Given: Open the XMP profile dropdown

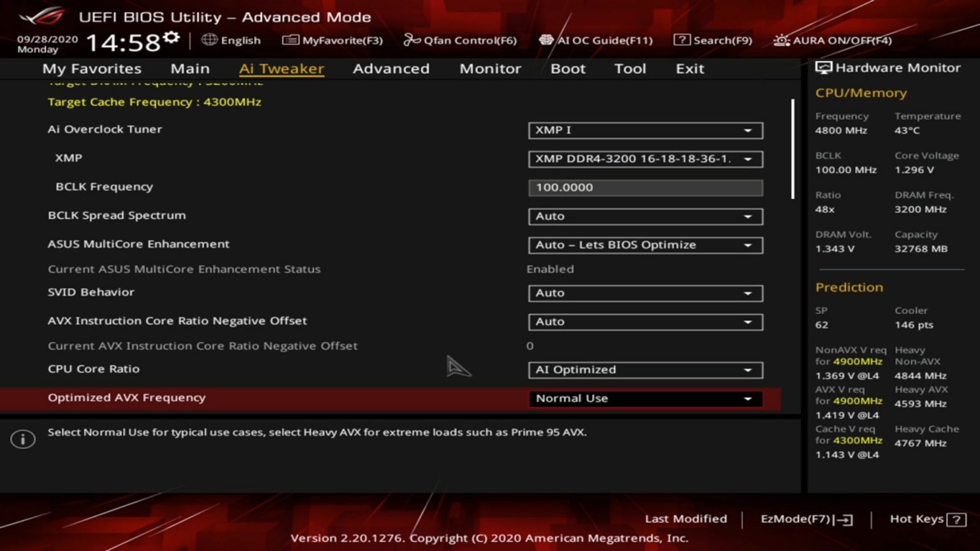Looking at the screenshot, I should coord(645,159).
